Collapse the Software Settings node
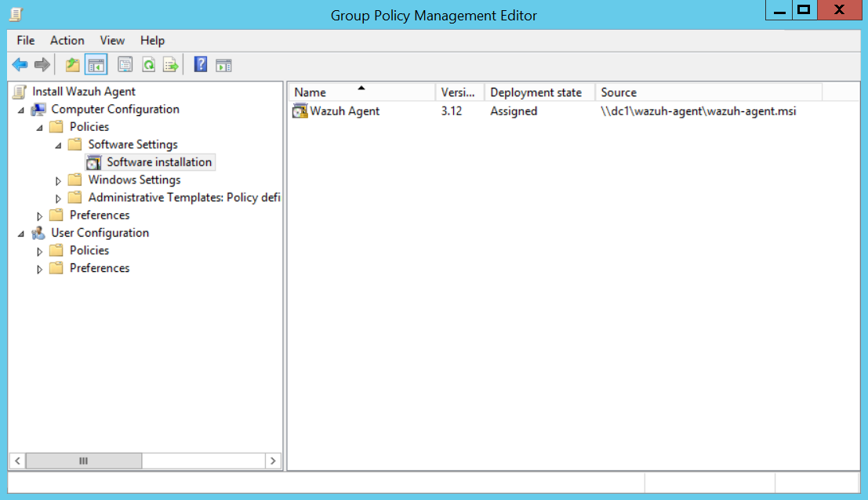Viewport: 868px width, 500px height. 58,146
